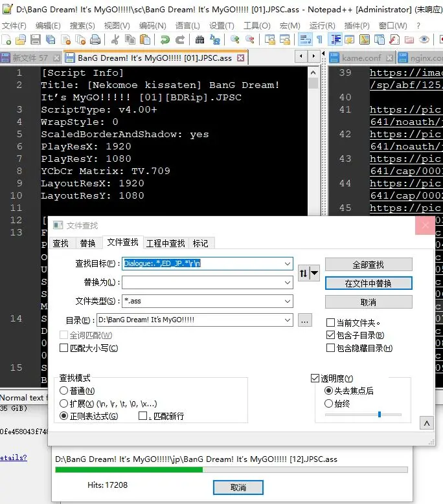Click the Close All toolbar icon
The image size is (443, 504).
[80, 40]
